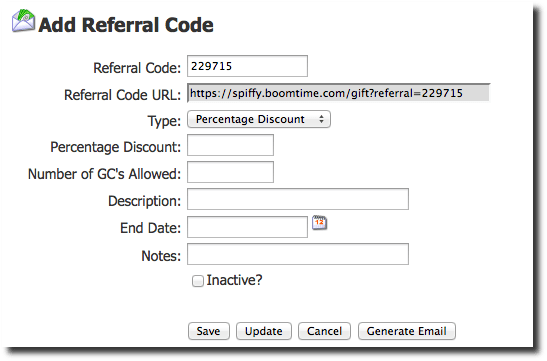Click the Add Referral Code heading

[126, 25]
